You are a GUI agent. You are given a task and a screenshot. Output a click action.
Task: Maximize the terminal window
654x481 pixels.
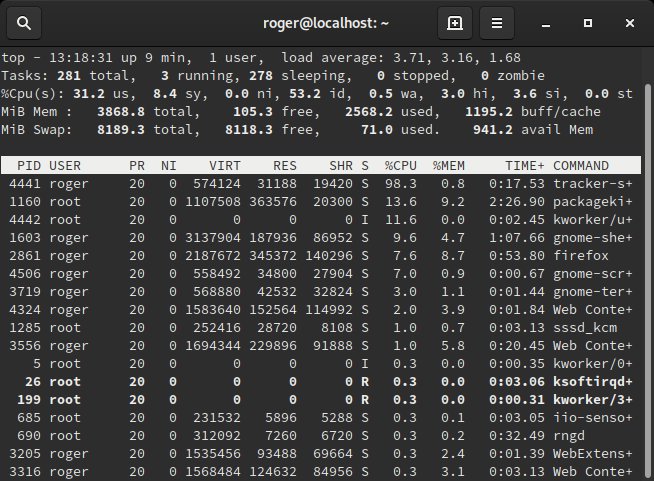coord(588,23)
